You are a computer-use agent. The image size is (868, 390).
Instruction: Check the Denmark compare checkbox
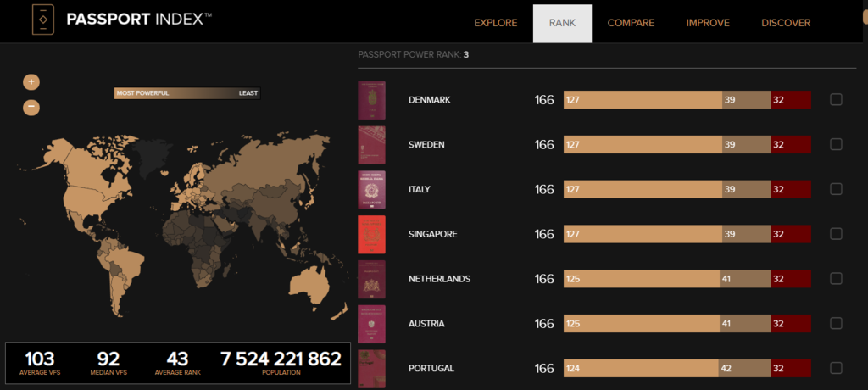(x=836, y=100)
